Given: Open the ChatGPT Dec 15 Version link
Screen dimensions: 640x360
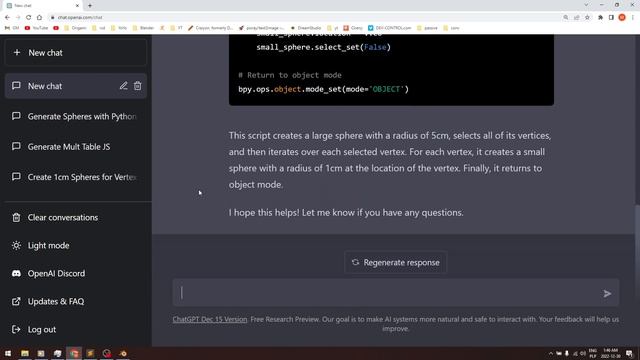Looking at the screenshot, I should 210,319.
